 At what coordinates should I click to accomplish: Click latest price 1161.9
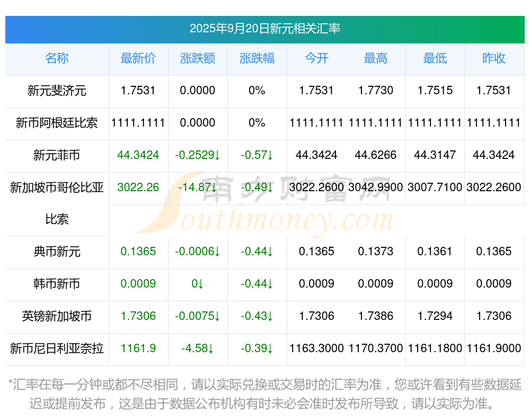[x=138, y=348]
